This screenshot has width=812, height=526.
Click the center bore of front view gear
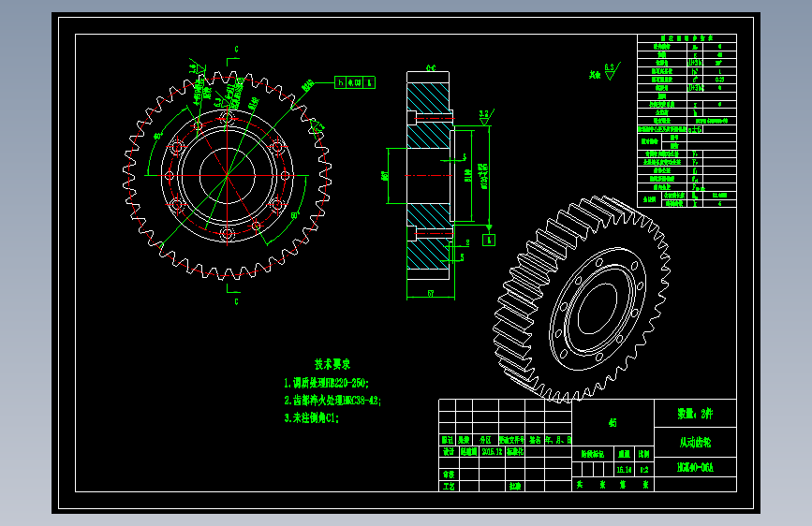tap(228, 176)
